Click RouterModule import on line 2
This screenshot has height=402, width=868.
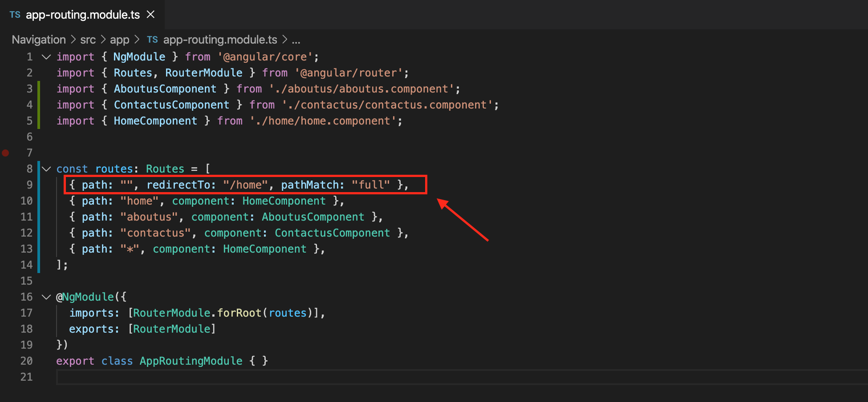click(x=204, y=73)
